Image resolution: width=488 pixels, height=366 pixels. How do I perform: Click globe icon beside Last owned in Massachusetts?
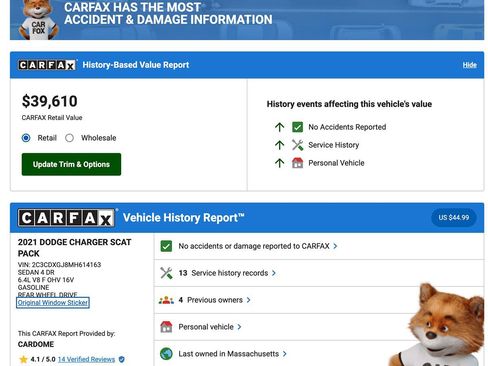[166, 354]
